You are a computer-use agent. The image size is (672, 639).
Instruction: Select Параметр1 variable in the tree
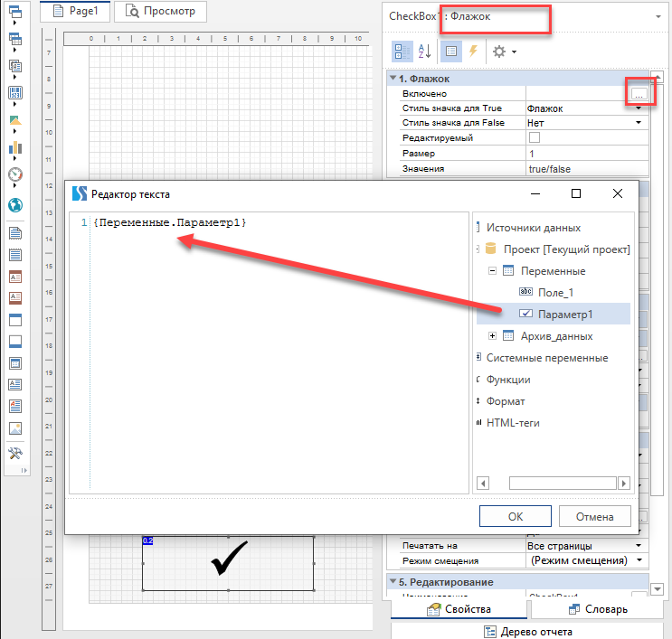tap(564, 314)
